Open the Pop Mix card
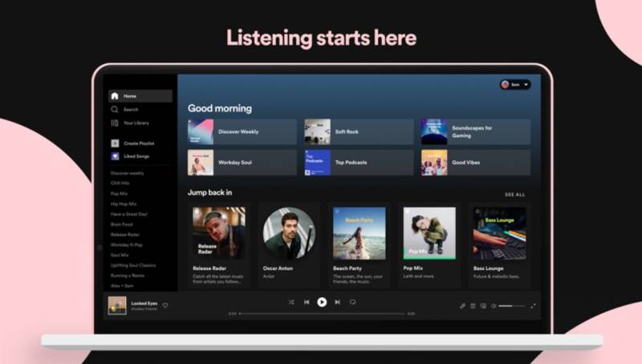This screenshot has width=642, height=364. click(429, 245)
